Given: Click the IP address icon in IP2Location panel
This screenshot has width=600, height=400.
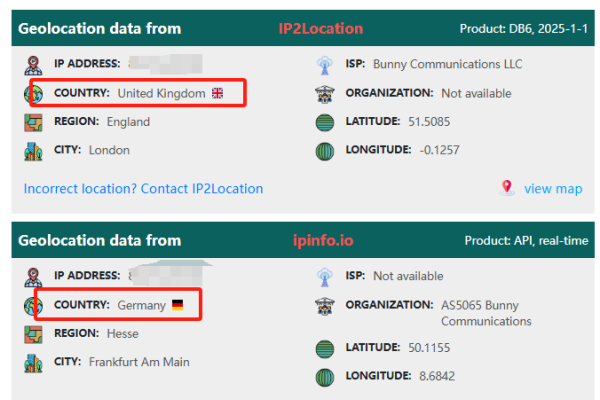Looking at the screenshot, I should (33, 66).
